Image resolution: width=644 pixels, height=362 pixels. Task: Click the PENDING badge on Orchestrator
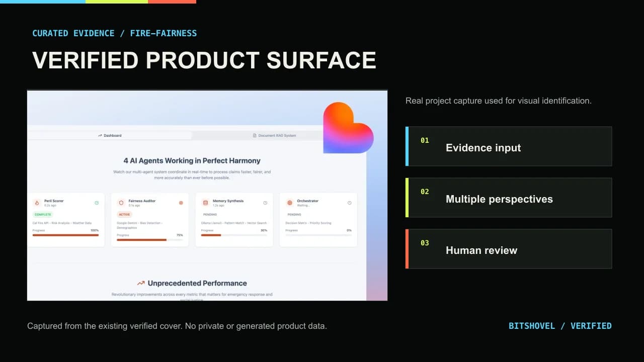(x=294, y=214)
